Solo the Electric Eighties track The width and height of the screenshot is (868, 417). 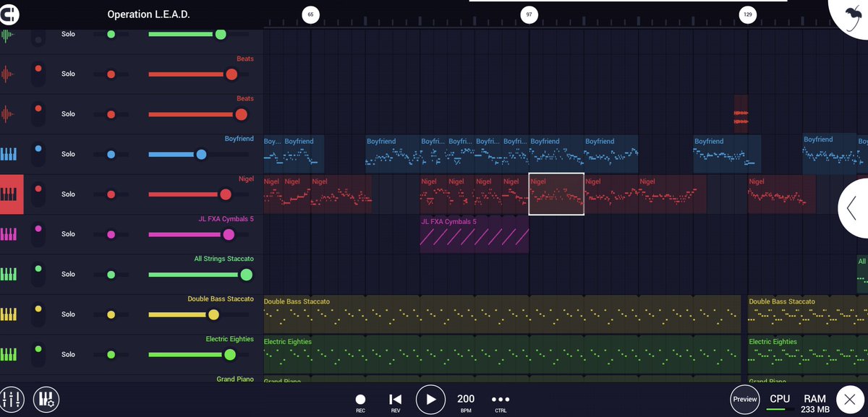(x=68, y=355)
